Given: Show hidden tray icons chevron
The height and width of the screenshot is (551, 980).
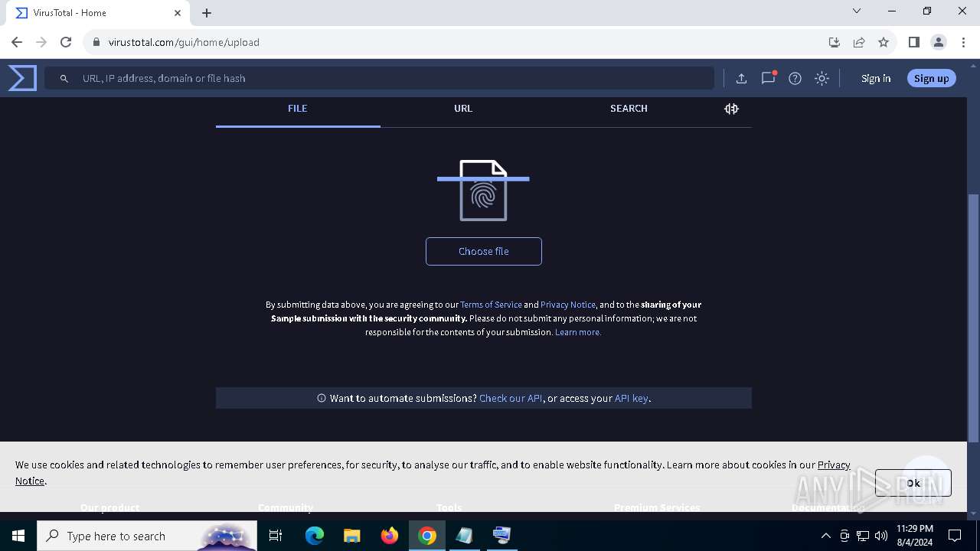Looking at the screenshot, I should point(825,536).
